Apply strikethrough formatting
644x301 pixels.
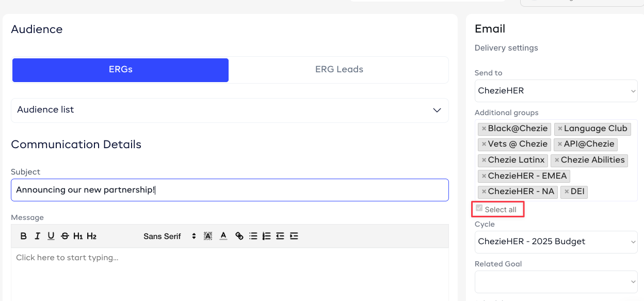65,236
